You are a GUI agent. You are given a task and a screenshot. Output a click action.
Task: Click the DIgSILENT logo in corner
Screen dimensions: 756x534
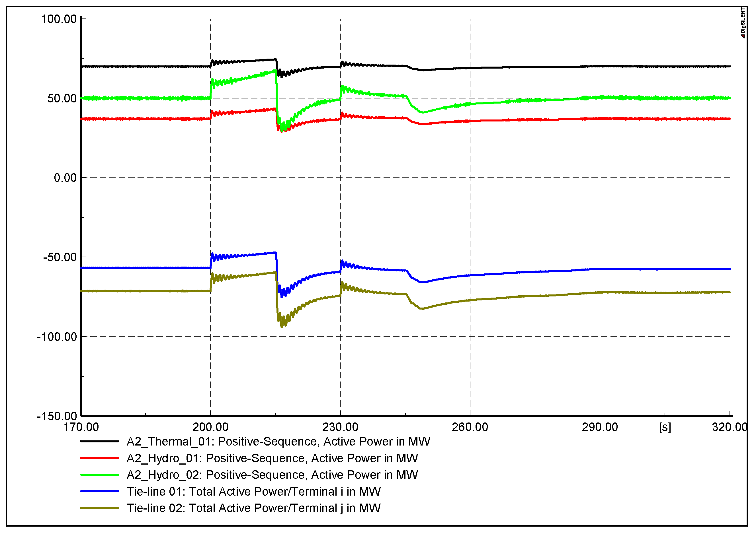[743, 22]
